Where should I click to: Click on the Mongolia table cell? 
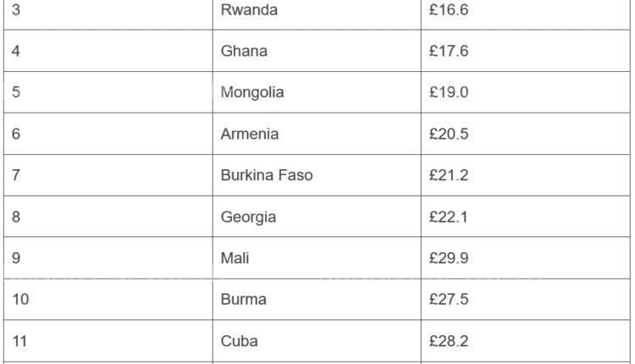point(251,92)
